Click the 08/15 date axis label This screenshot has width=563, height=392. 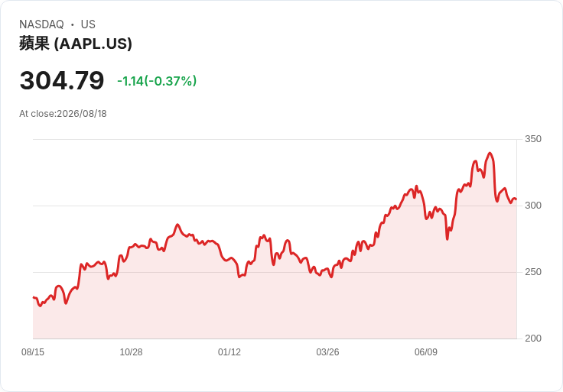click(33, 352)
